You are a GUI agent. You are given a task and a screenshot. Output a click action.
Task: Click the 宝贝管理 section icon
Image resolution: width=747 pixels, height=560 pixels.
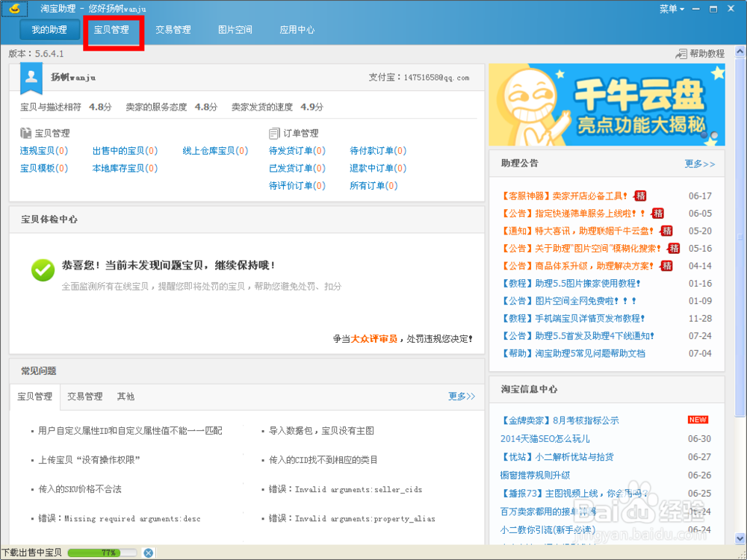[25, 133]
